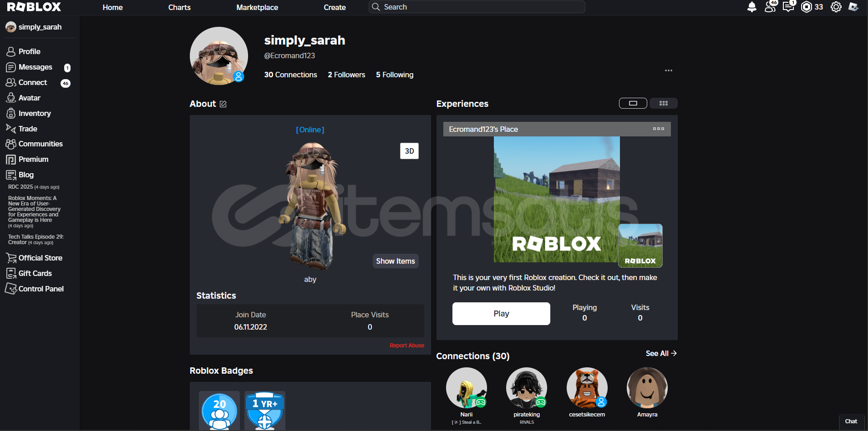Image resolution: width=868 pixels, height=431 pixels.
Task: Open Narii's connection avatar
Action: [x=467, y=388]
